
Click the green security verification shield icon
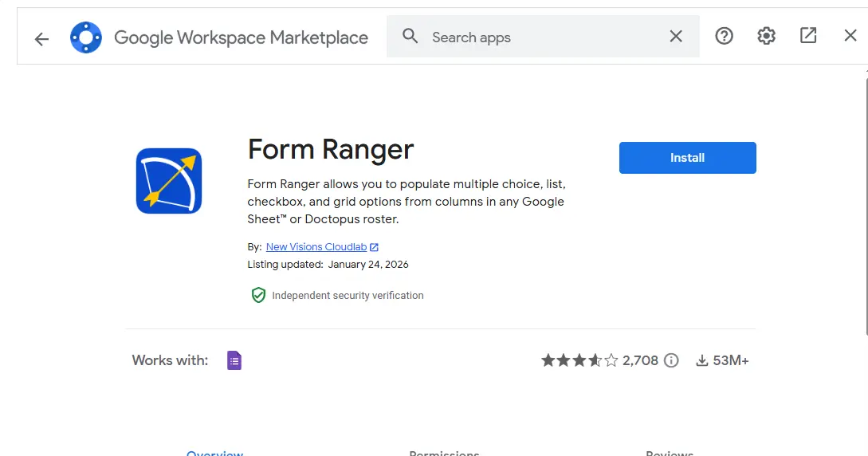(258, 295)
